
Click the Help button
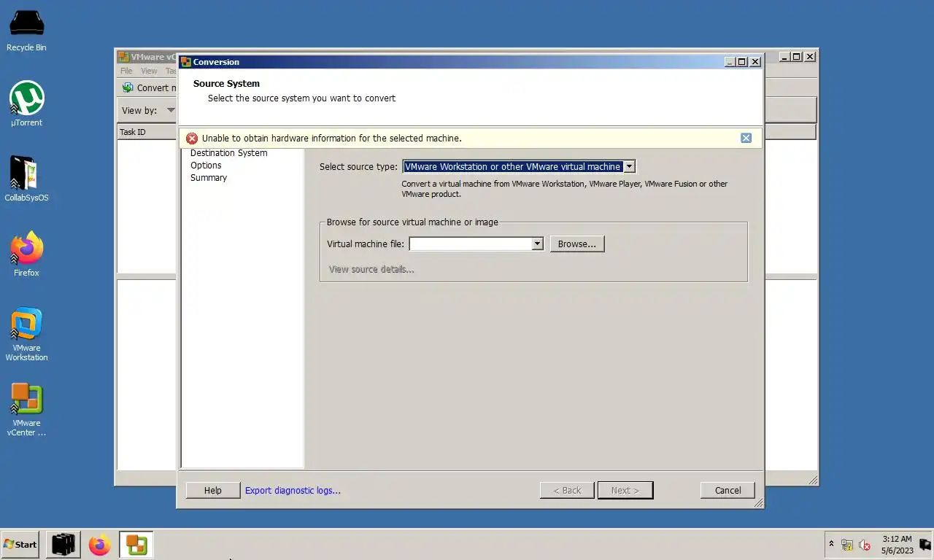(x=213, y=490)
